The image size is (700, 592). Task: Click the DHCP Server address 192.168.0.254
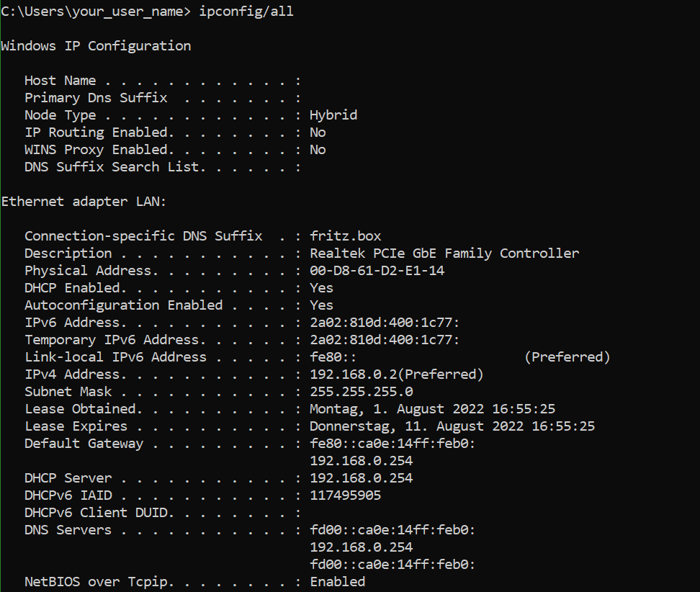pyautogui.click(x=361, y=478)
